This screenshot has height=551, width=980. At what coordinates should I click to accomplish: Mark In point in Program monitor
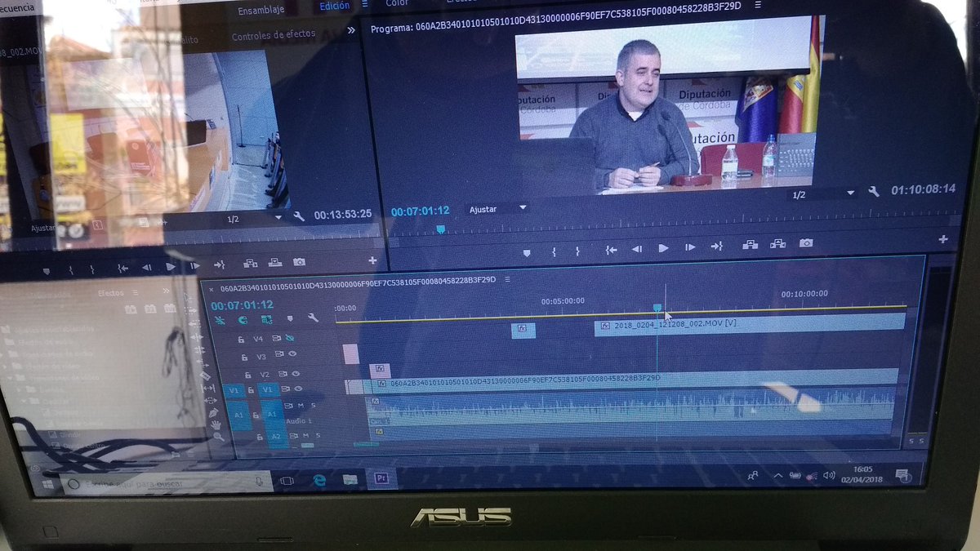point(554,251)
